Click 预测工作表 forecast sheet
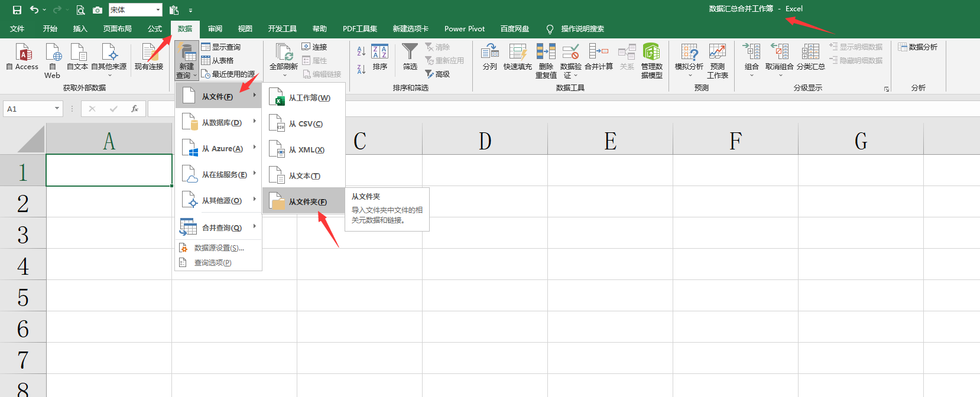 (x=718, y=61)
